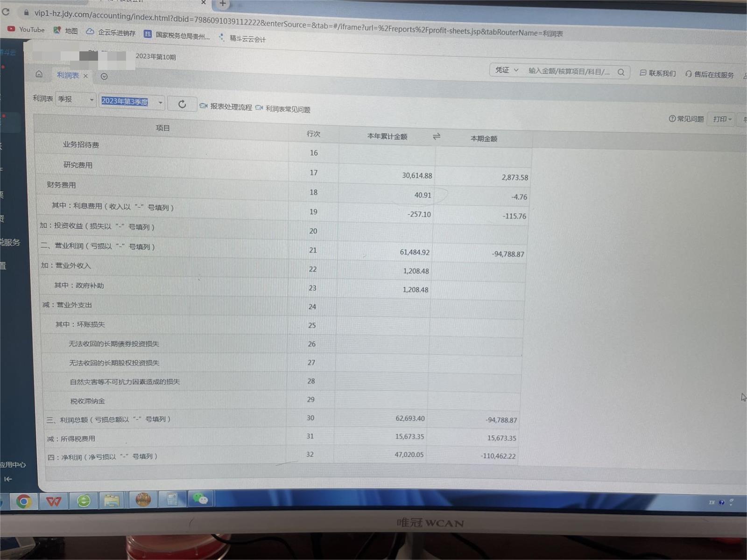Close the 利润表 tab

(x=85, y=76)
